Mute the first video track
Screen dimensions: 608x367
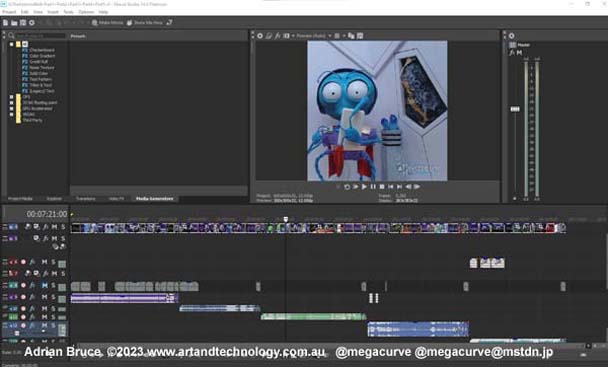54,227
